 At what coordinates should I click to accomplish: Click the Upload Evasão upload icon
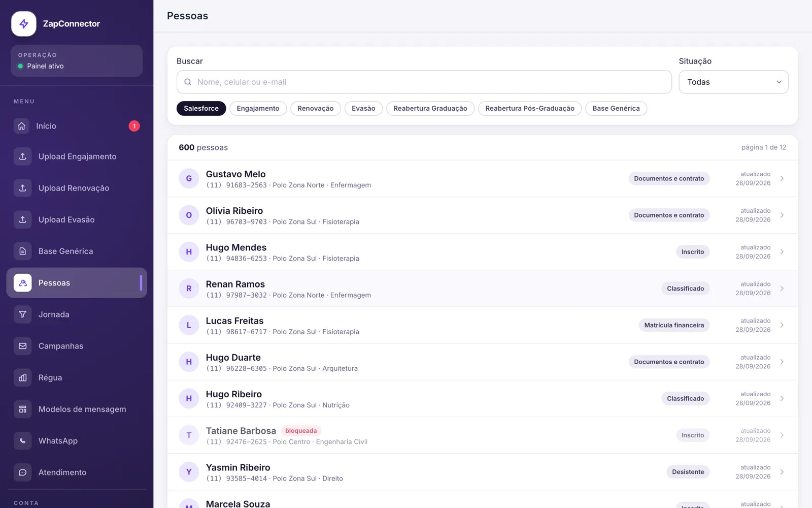(x=22, y=219)
